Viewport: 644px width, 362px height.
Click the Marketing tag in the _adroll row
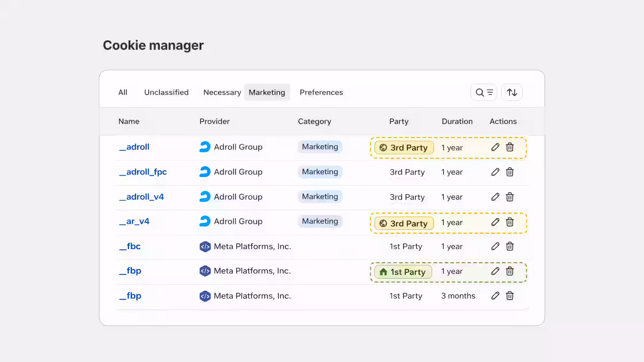[x=320, y=147]
